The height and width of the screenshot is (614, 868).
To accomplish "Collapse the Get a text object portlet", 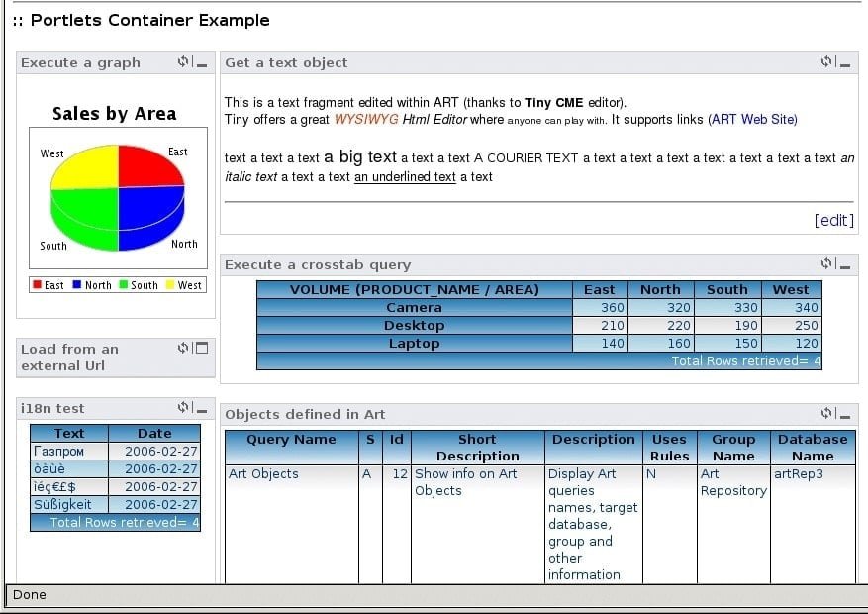I will (x=844, y=63).
